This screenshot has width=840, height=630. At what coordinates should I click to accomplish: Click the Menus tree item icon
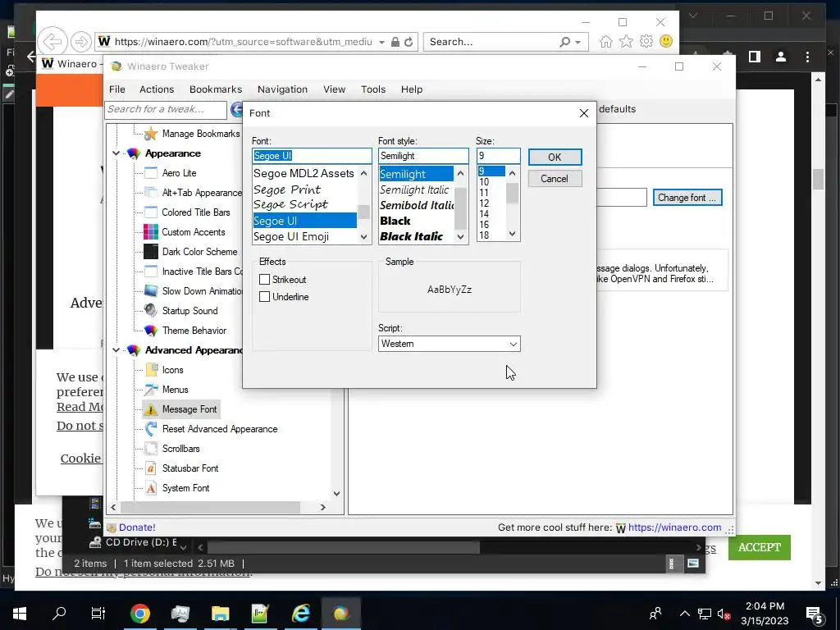click(x=151, y=390)
